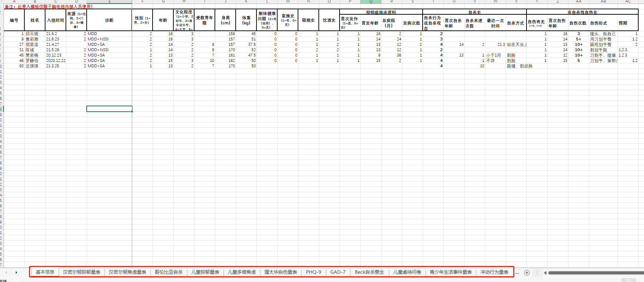Click the date cell 2020.12.22
The image size is (644, 282).
(x=56, y=60)
